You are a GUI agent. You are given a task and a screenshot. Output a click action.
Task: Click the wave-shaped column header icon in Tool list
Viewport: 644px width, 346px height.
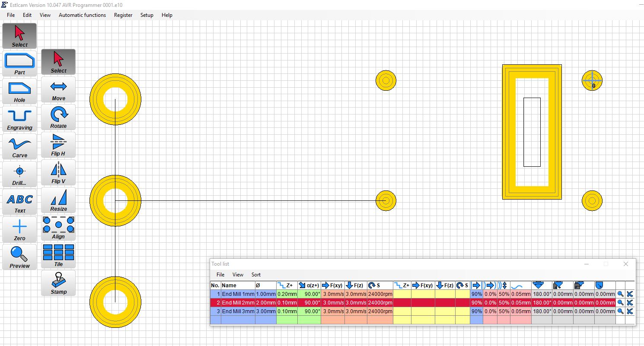pyautogui.click(x=520, y=285)
